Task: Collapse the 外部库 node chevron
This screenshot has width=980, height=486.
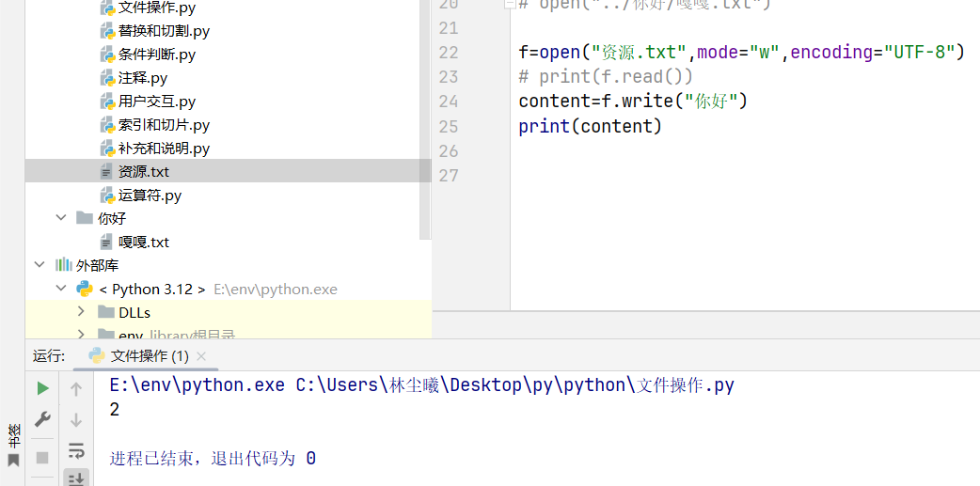Action: [x=40, y=265]
